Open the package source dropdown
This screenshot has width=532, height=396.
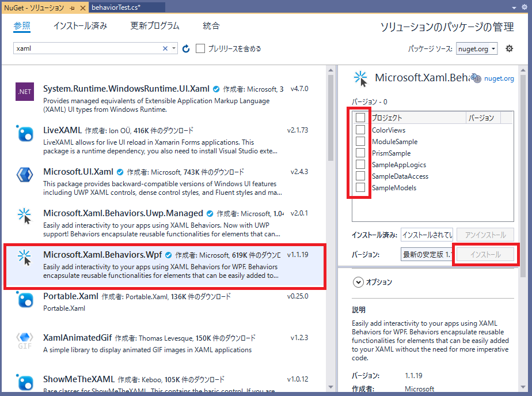(x=477, y=49)
